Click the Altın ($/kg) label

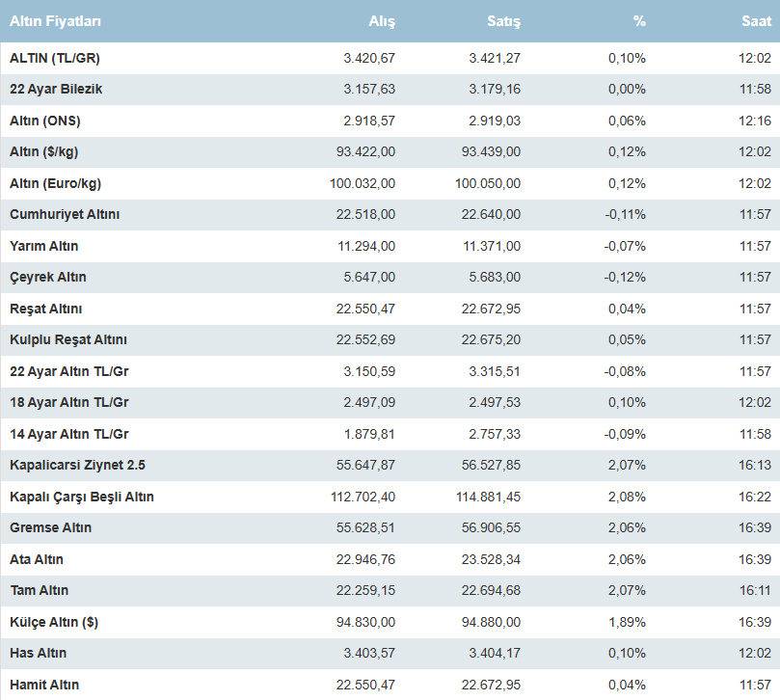tap(46, 151)
